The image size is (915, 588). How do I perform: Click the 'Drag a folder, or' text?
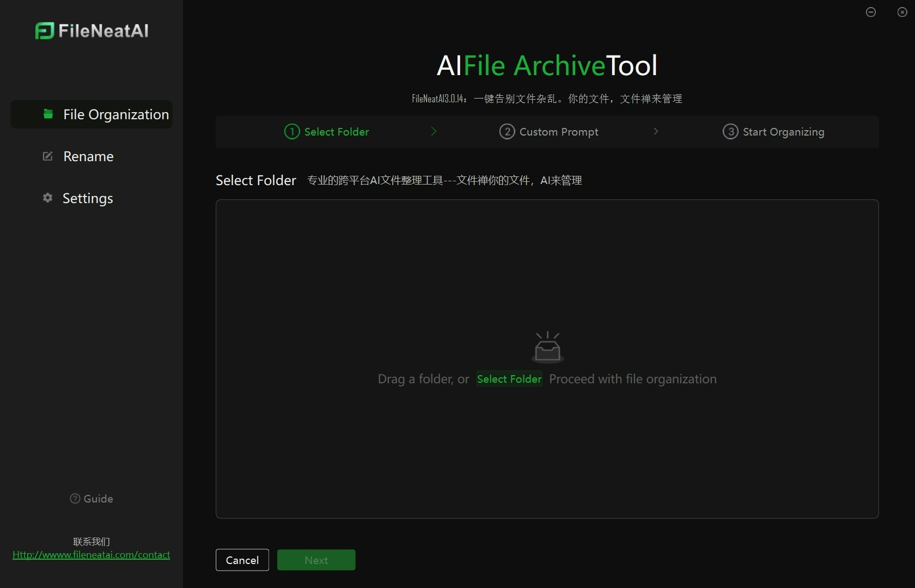[423, 379]
